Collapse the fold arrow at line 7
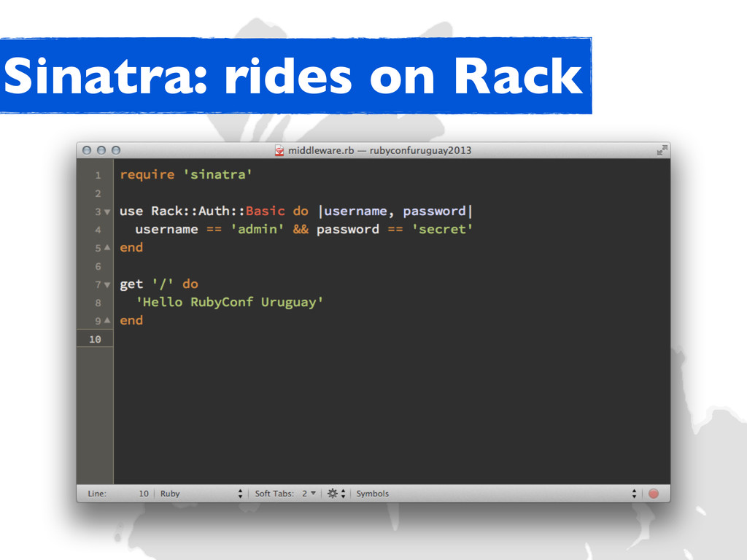 [x=107, y=285]
